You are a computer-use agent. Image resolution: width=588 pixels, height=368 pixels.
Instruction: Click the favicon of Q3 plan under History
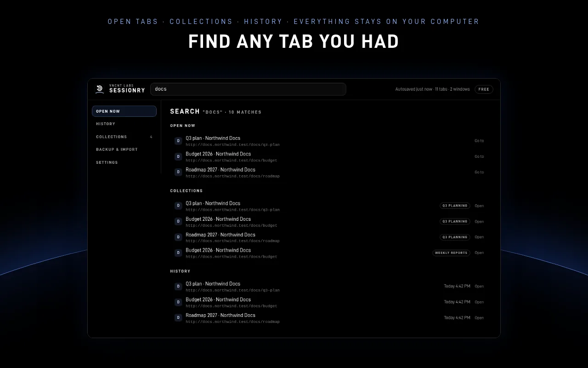tap(178, 286)
